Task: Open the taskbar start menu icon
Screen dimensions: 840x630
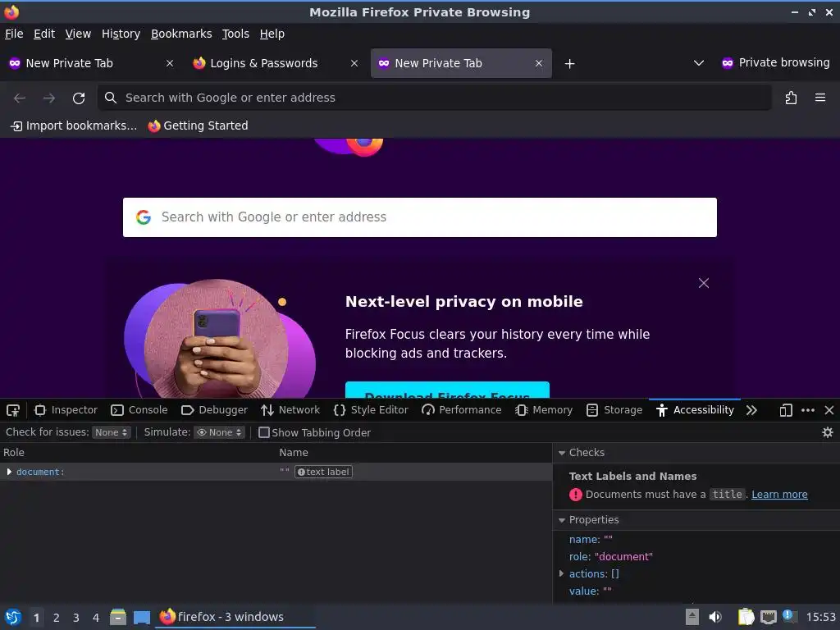Action: tap(13, 617)
